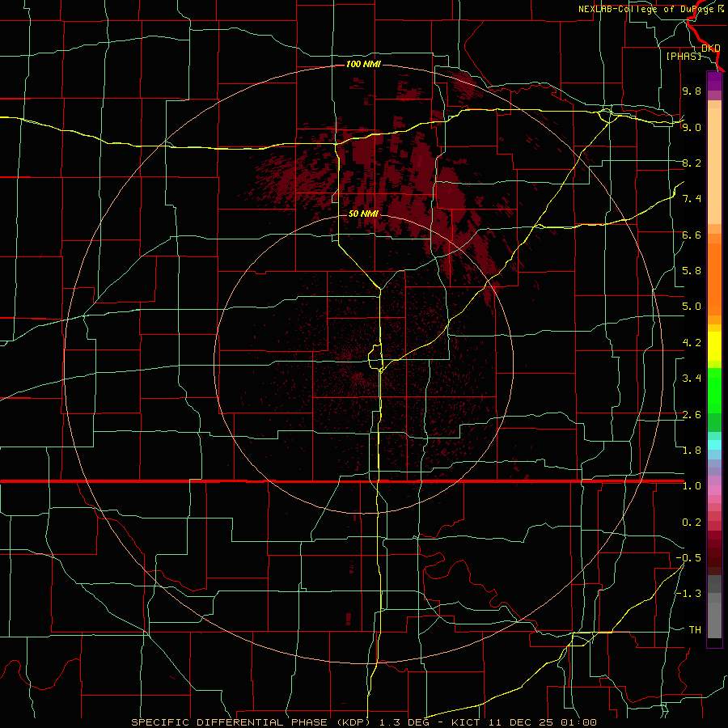Click the [PHAS] legend heading
The image size is (728, 728).
(x=684, y=57)
